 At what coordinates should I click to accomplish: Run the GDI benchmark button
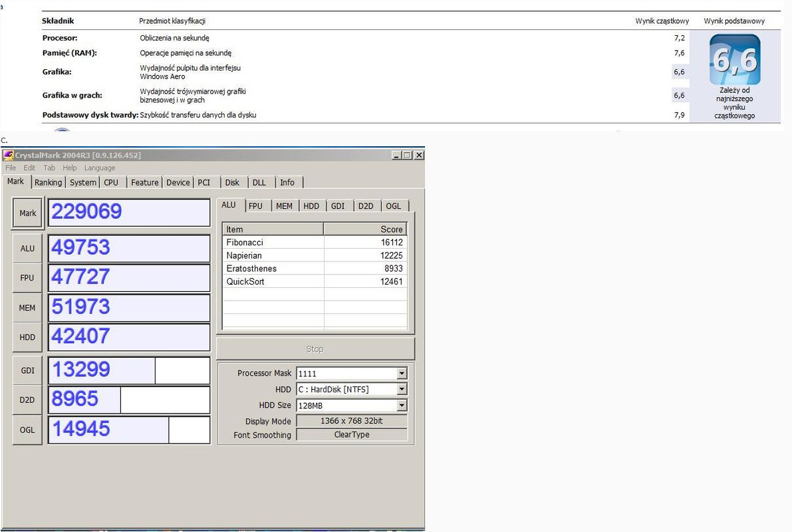coord(28,370)
